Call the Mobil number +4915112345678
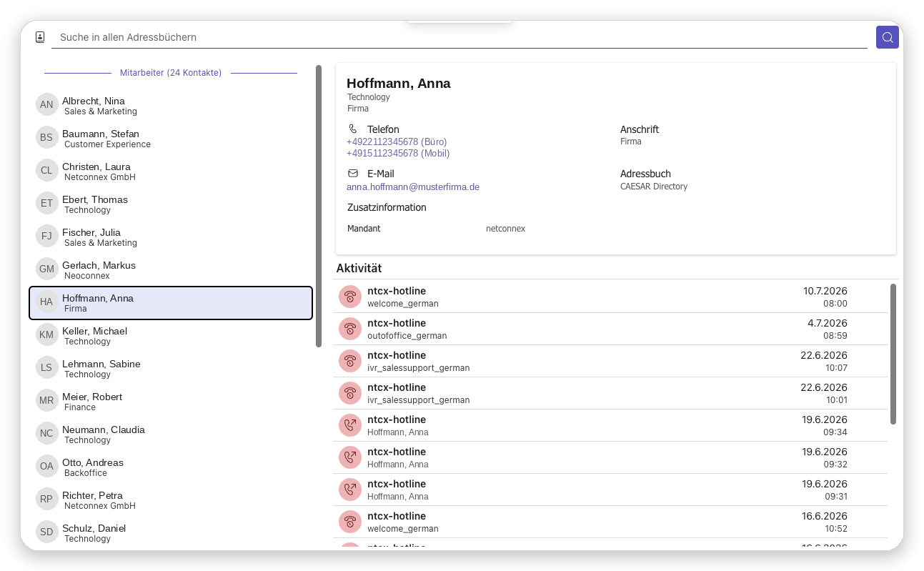This screenshot has width=924, height=571. click(x=398, y=153)
